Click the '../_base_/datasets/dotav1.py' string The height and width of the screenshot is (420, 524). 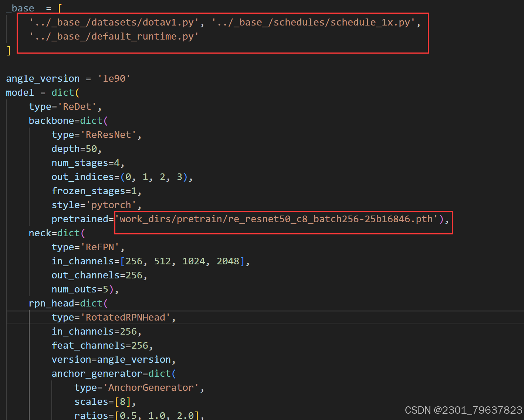(x=114, y=22)
